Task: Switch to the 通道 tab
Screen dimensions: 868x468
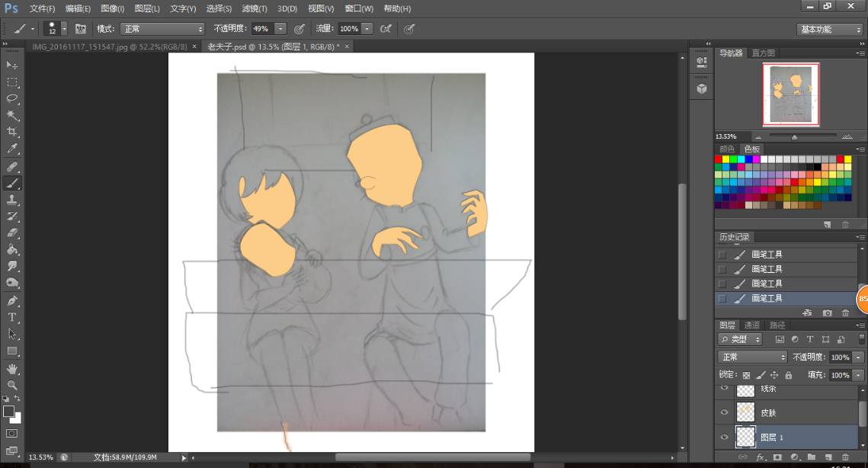Action: tap(751, 325)
